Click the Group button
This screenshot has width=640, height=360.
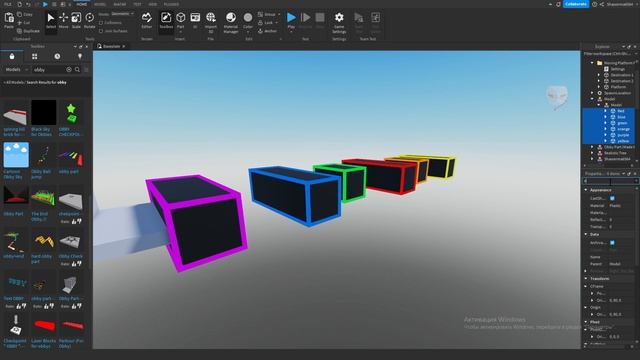[x=268, y=14]
